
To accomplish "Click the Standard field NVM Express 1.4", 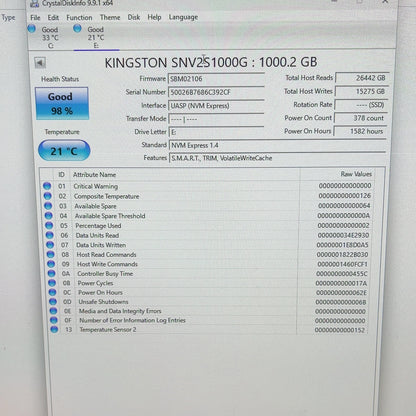I will 278,145.
